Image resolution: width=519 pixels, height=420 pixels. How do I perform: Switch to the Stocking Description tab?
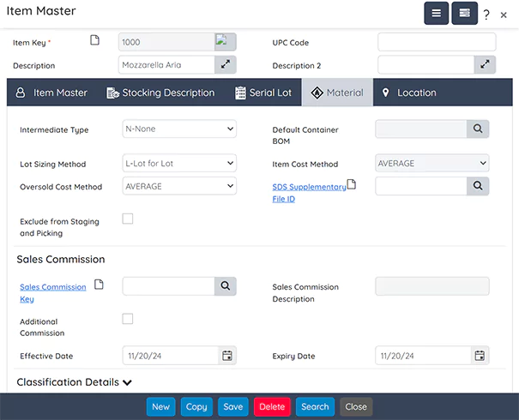click(x=160, y=93)
